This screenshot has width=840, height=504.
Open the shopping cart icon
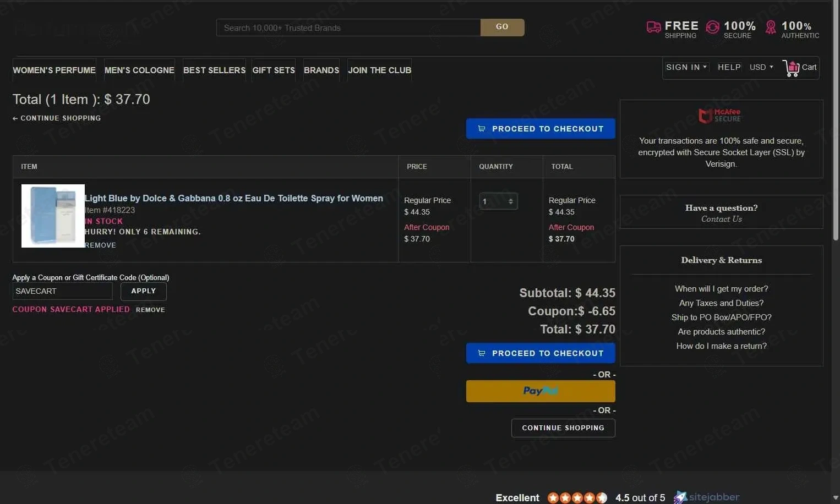(x=791, y=68)
